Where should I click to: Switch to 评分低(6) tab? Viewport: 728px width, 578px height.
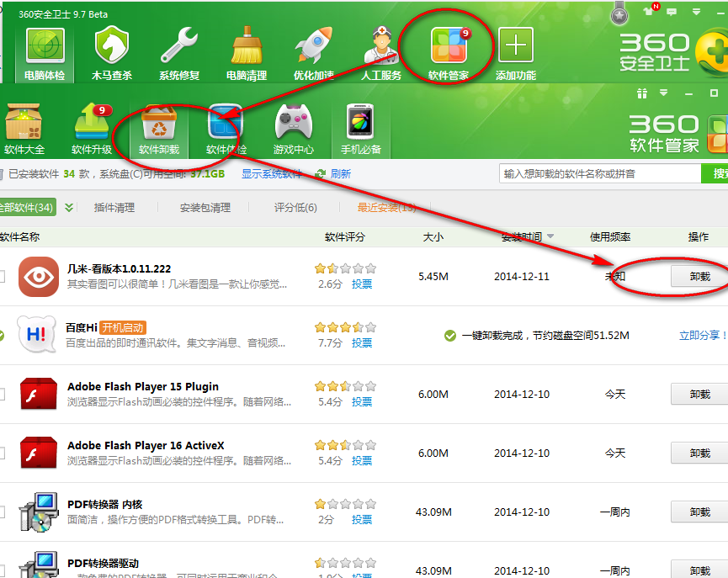tap(295, 208)
